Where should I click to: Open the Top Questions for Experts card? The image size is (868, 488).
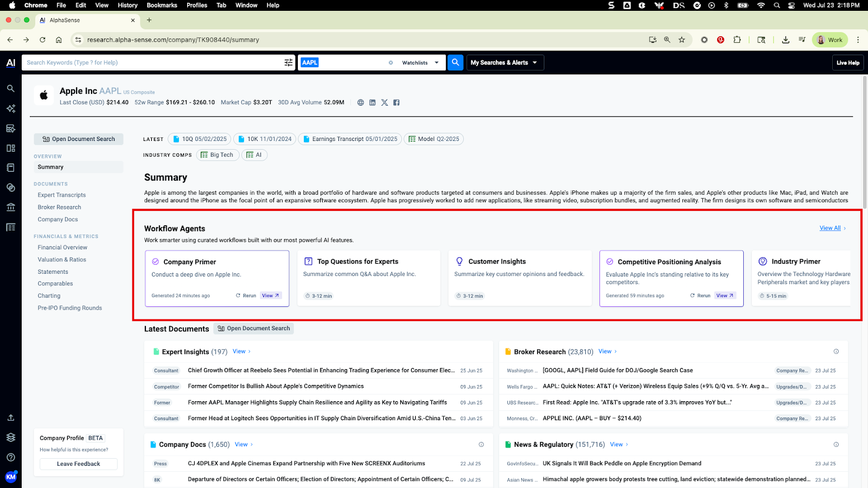pyautogui.click(x=368, y=278)
